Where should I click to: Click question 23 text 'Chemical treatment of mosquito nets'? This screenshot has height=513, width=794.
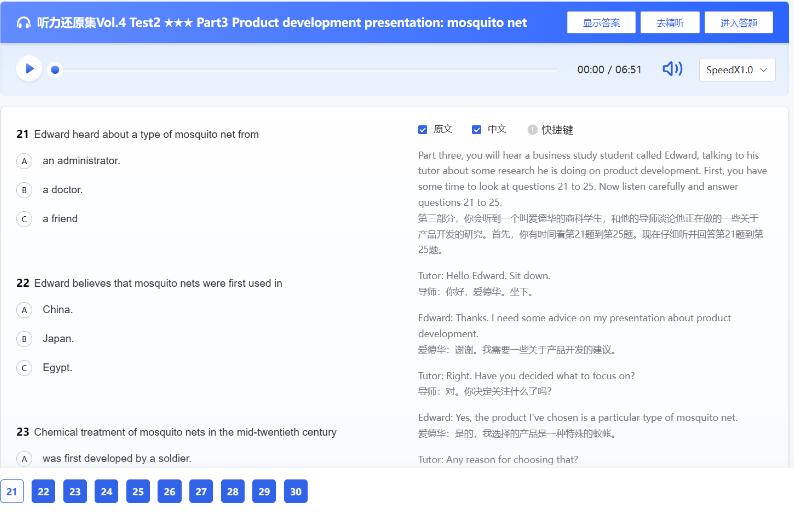(185, 432)
